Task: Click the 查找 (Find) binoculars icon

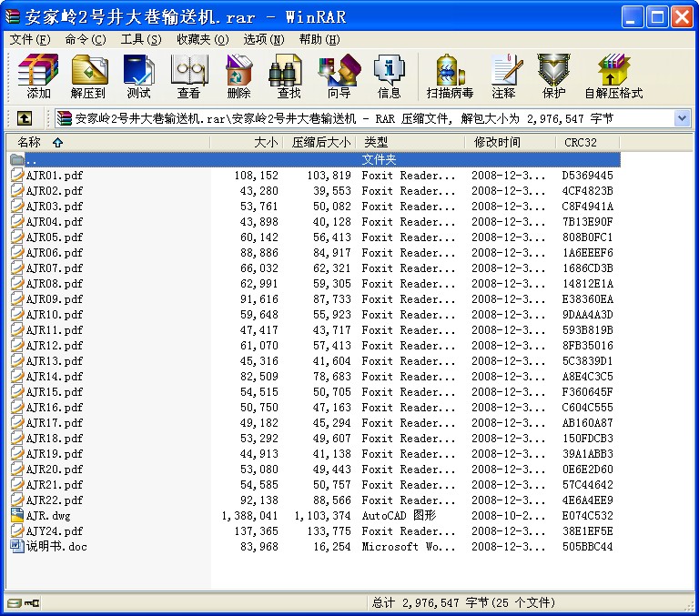Action: tap(285, 69)
